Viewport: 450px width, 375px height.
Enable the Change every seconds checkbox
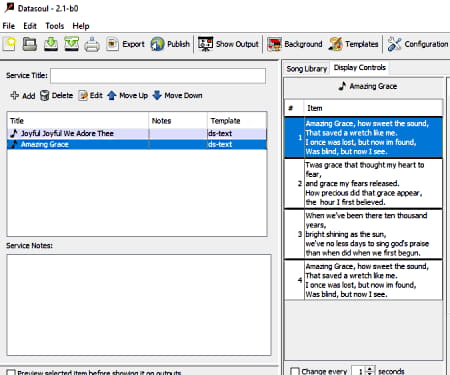[295, 371]
